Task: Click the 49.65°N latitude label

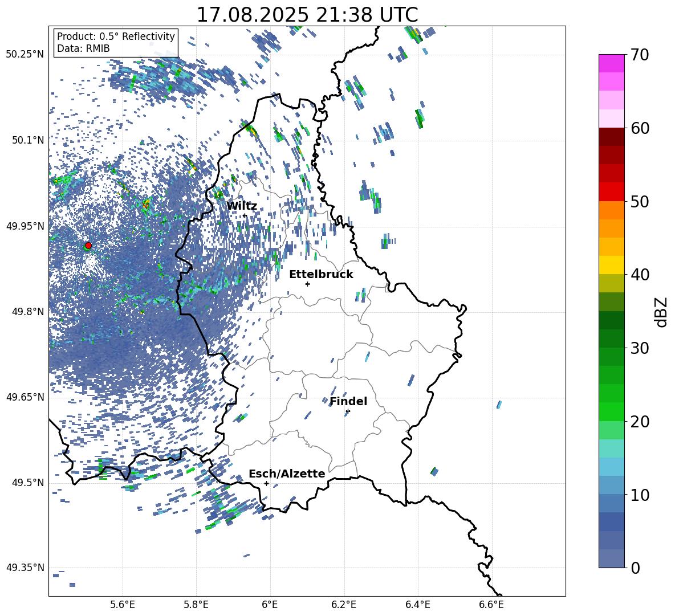Action: point(25,397)
